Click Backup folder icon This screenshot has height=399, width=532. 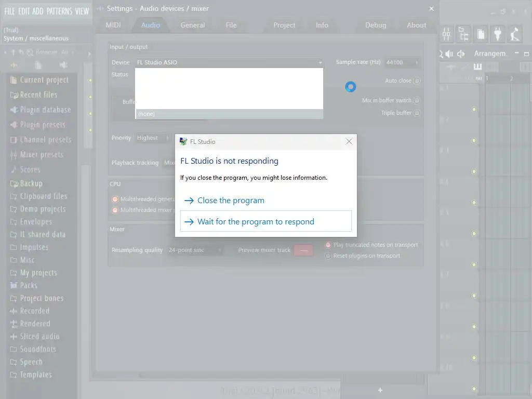click(14, 183)
